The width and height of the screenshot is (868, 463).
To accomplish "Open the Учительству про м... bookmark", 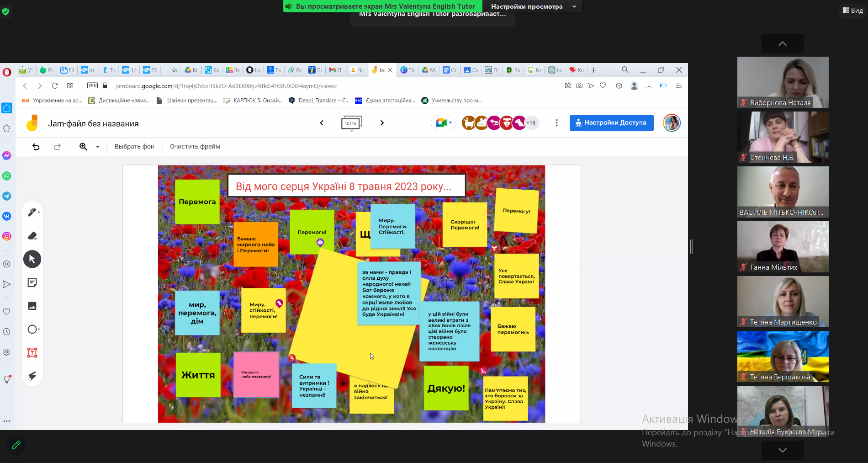I will [452, 101].
